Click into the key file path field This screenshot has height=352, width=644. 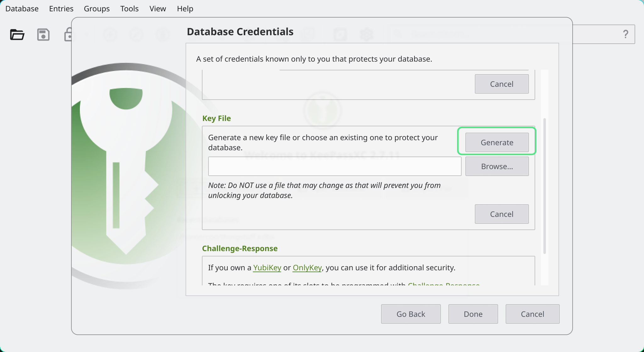(x=335, y=166)
